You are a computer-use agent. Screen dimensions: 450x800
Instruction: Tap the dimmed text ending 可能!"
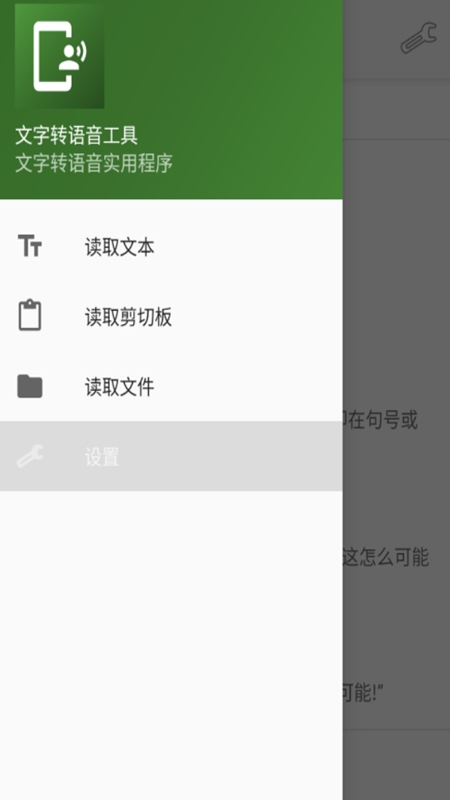point(363,693)
